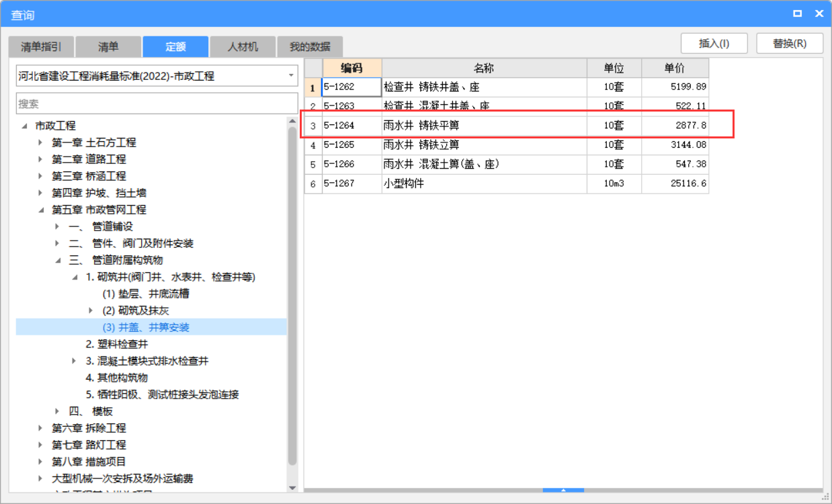Click price cell 2877.8

675,126
